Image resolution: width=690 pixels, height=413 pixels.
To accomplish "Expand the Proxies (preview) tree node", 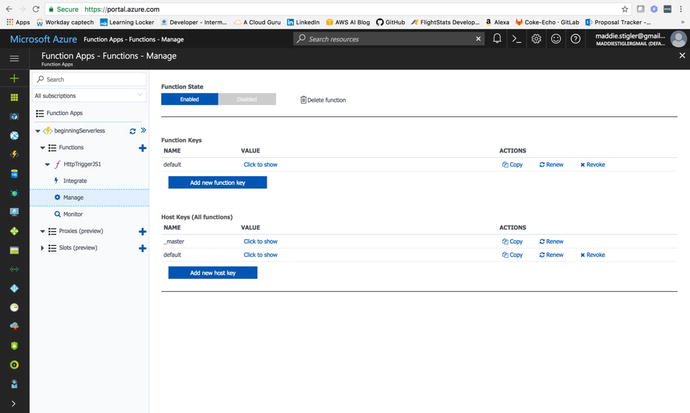I will 40,231.
